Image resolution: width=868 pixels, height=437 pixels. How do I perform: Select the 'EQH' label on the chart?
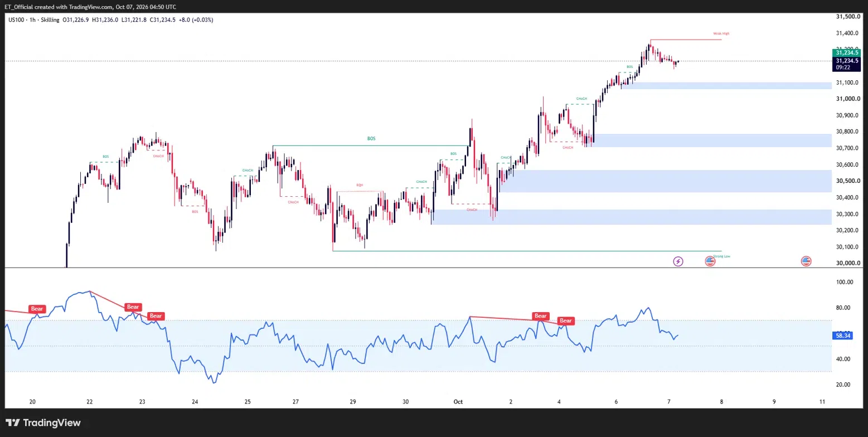[360, 184]
